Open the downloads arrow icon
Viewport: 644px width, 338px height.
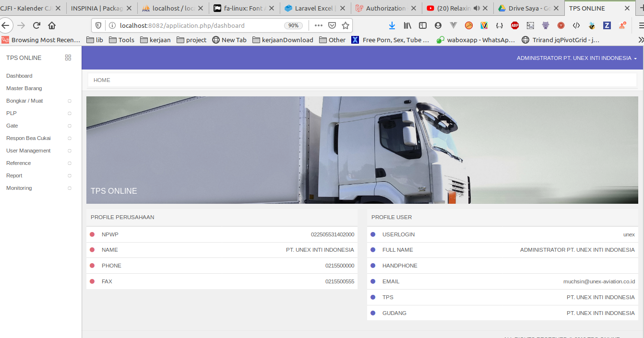pyautogui.click(x=392, y=25)
